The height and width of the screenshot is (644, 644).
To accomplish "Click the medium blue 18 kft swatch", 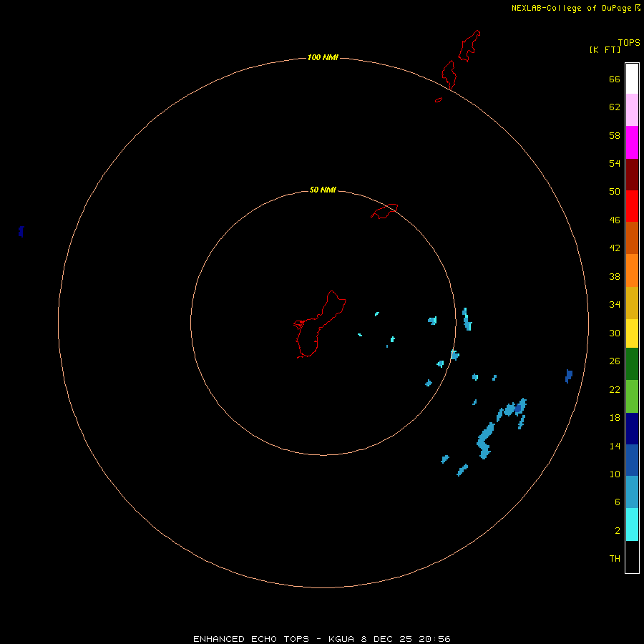I will (632, 460).
